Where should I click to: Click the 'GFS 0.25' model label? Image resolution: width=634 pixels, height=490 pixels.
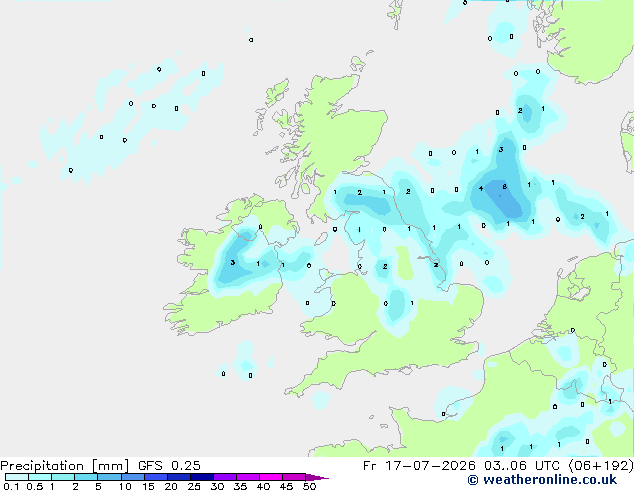pyautogui.click(x=169, y=466)
